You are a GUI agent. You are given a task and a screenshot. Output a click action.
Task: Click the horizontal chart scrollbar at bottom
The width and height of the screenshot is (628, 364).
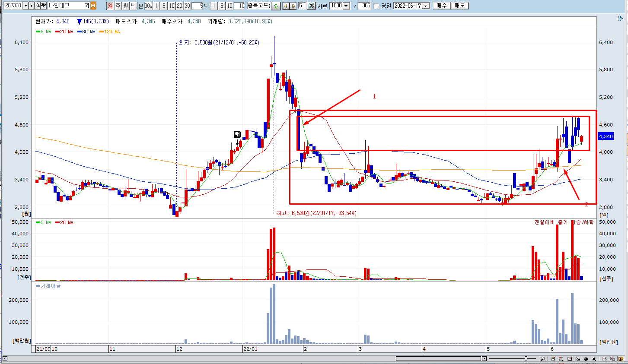(x=438, y=359)
